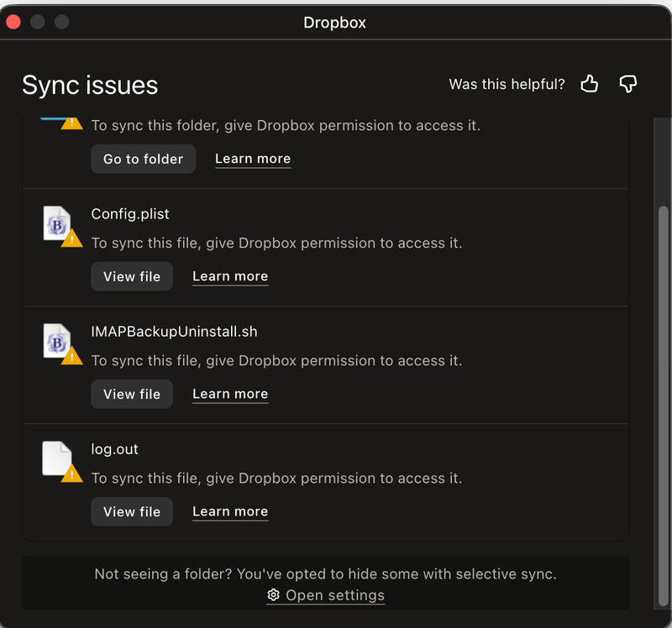Image resolution: width=672 pixels, height=628 pixels.
Task: Close the Dropbox window with red button
Action: [13, 22]
